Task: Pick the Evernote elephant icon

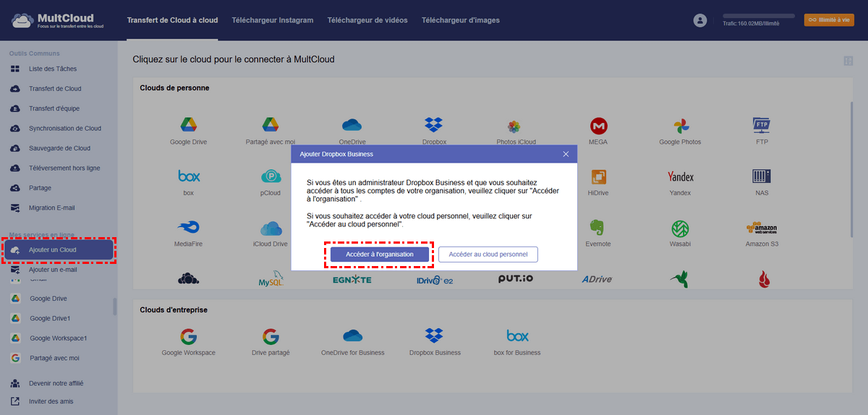Action: tap(597, 228)
